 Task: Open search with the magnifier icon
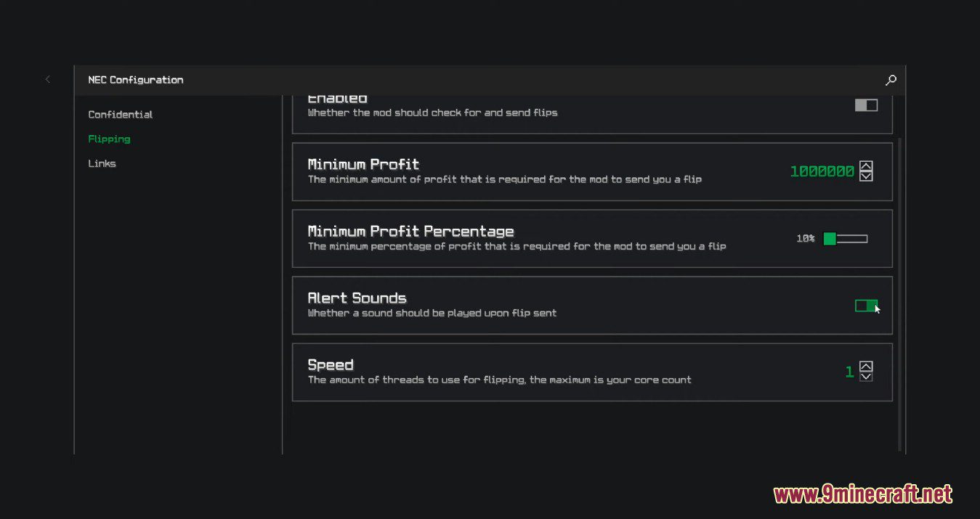(x=891, y=80)
